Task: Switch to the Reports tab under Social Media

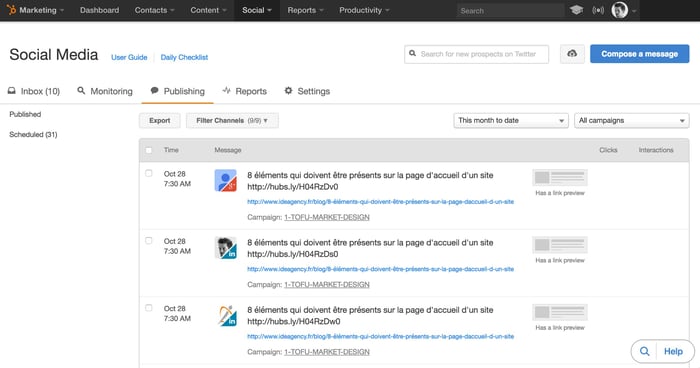Action: point(245,91)
